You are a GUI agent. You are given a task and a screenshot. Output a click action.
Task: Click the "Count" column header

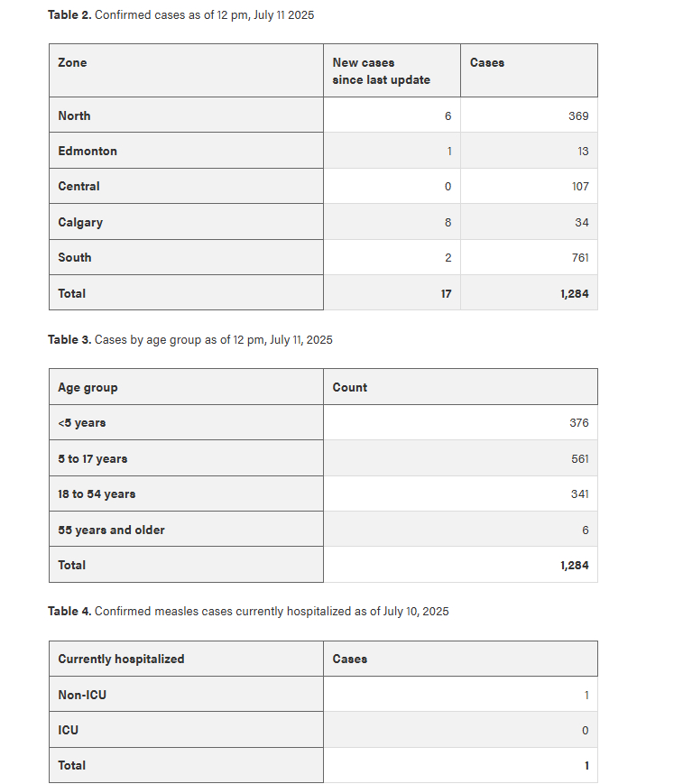point(350,388)
